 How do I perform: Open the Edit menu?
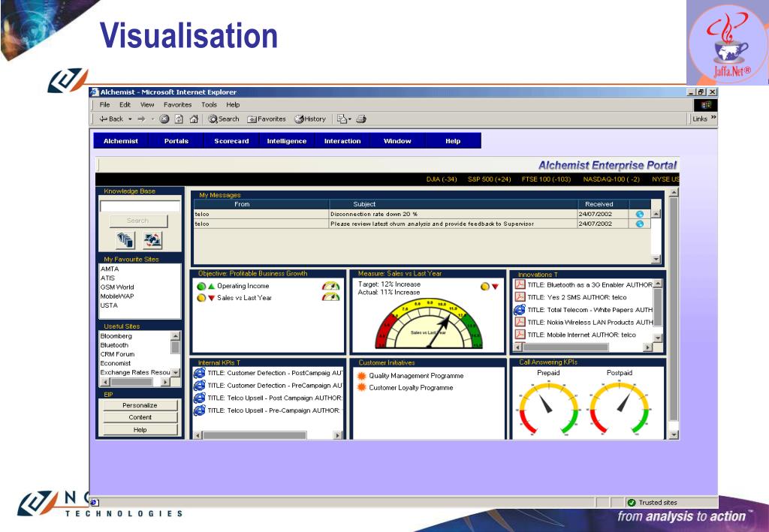tap(125, 105)
